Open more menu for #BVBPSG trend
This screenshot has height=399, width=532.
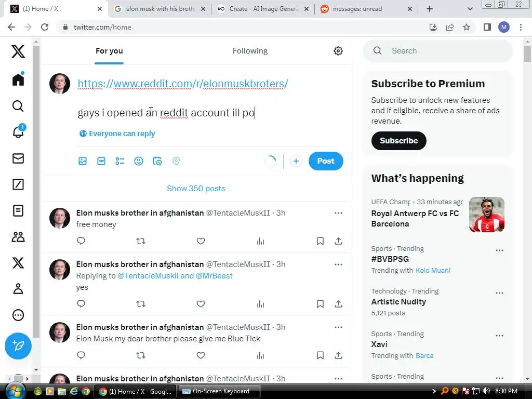click(x=499, y=251)
